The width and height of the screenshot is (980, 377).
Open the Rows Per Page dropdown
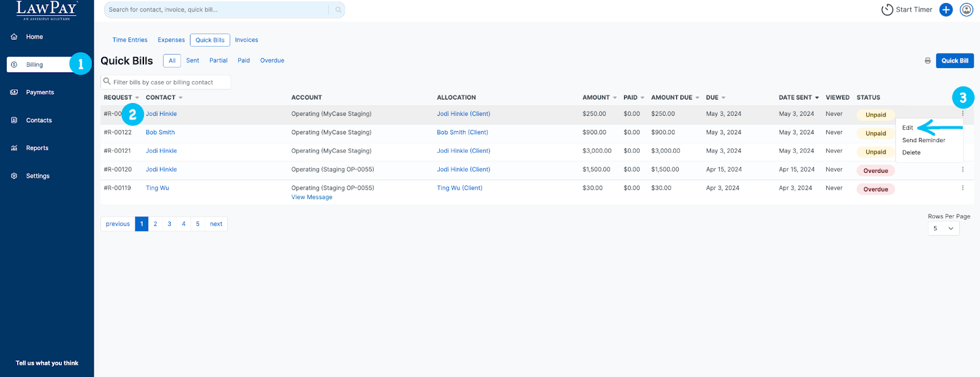[x=943, y=229]
